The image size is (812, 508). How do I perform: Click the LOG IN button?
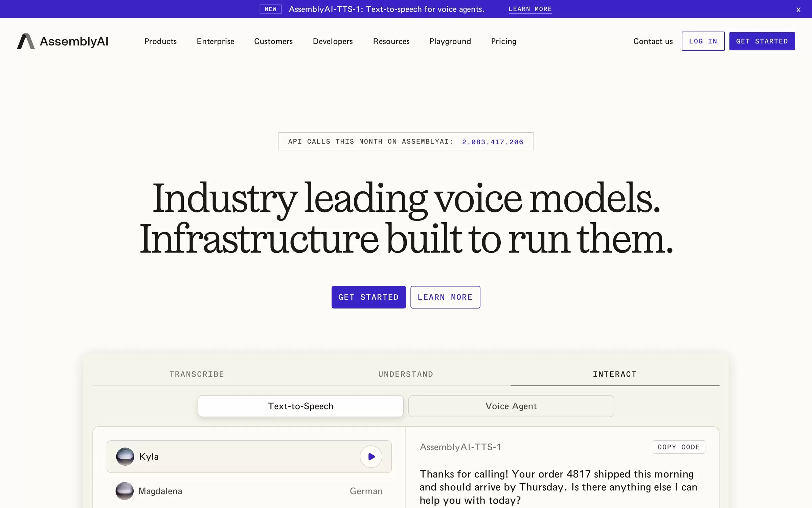point(703,41)
